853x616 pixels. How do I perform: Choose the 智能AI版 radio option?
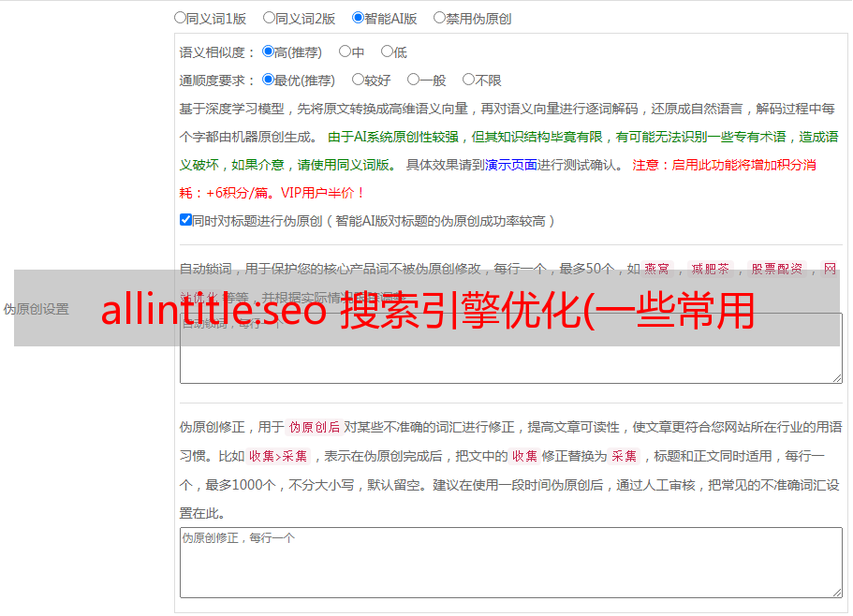tap(358, 18)
